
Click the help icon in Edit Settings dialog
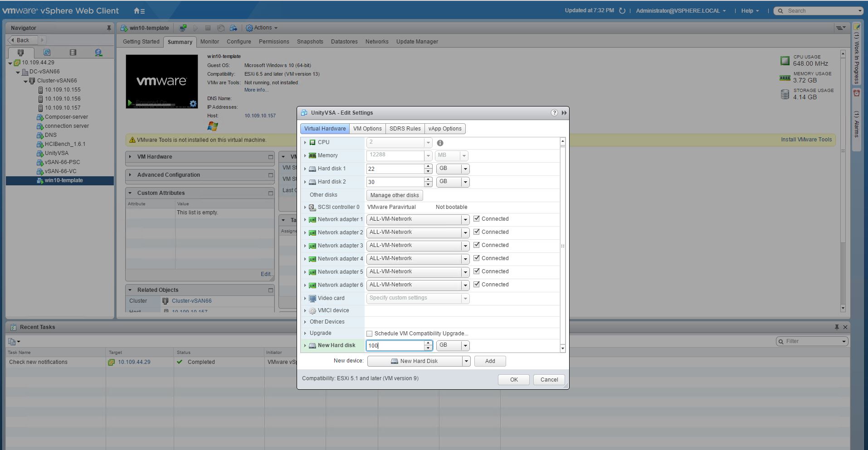(x=554, y=113)
